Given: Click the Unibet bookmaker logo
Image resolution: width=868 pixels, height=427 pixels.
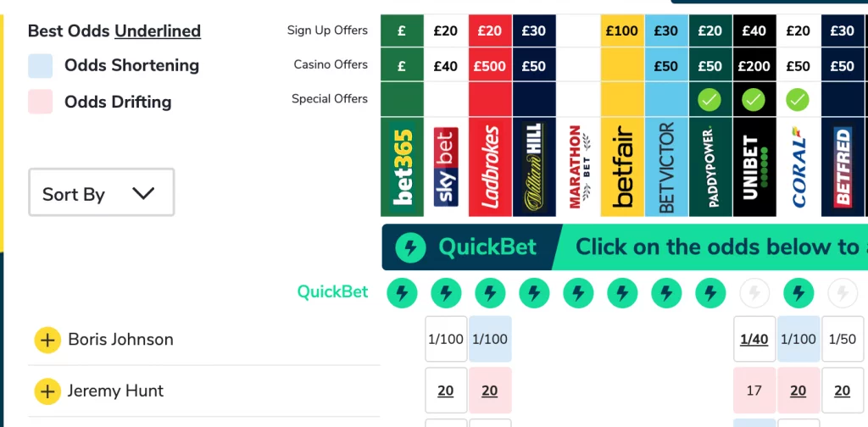Looking at the screenshot, I should 754,167.
